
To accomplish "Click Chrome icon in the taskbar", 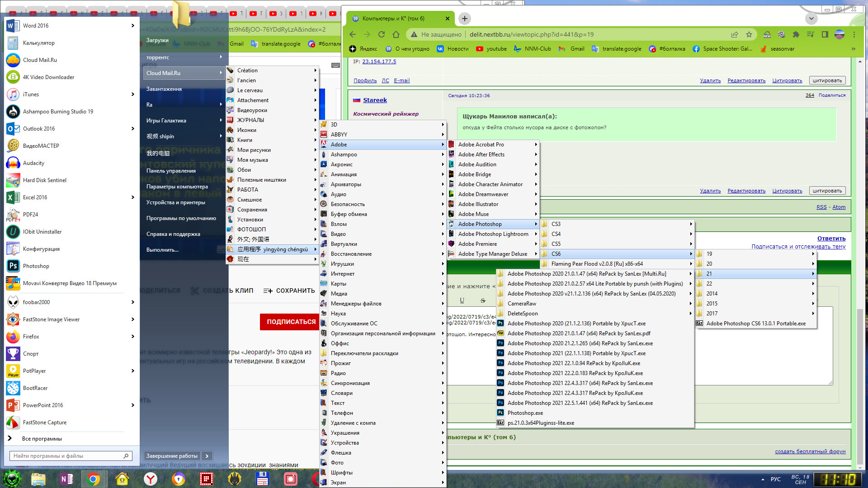I will coord(94,479).
